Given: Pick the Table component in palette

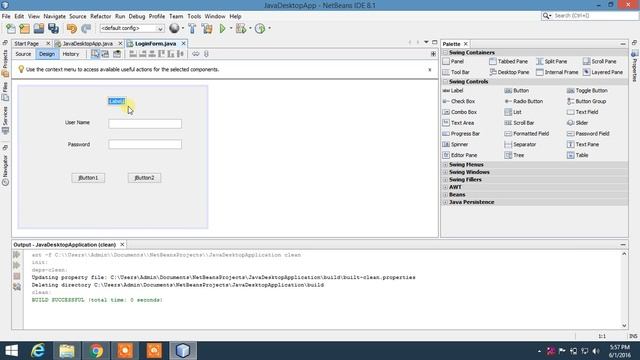Looking at the screenshot, I should click(x=578, y=155).
